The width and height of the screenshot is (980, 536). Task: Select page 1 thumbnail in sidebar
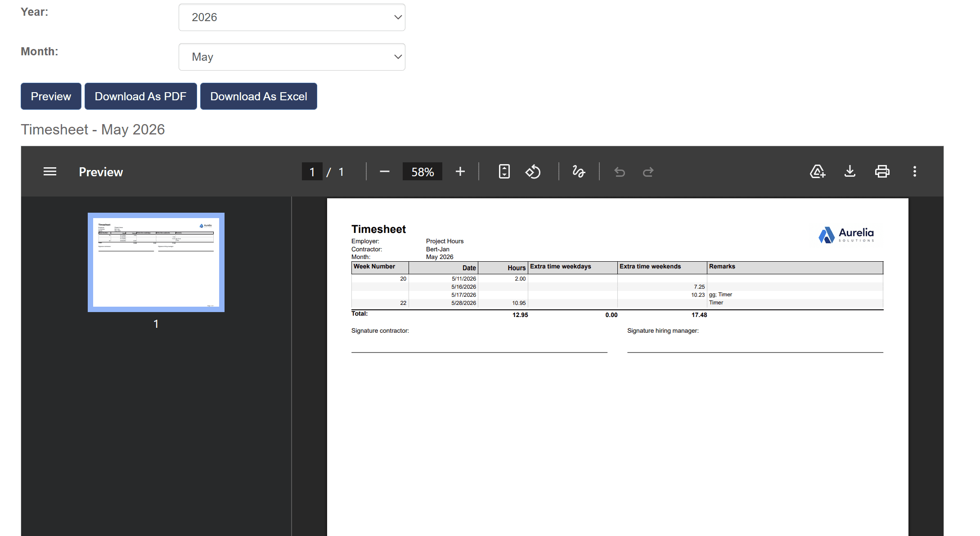156,263
